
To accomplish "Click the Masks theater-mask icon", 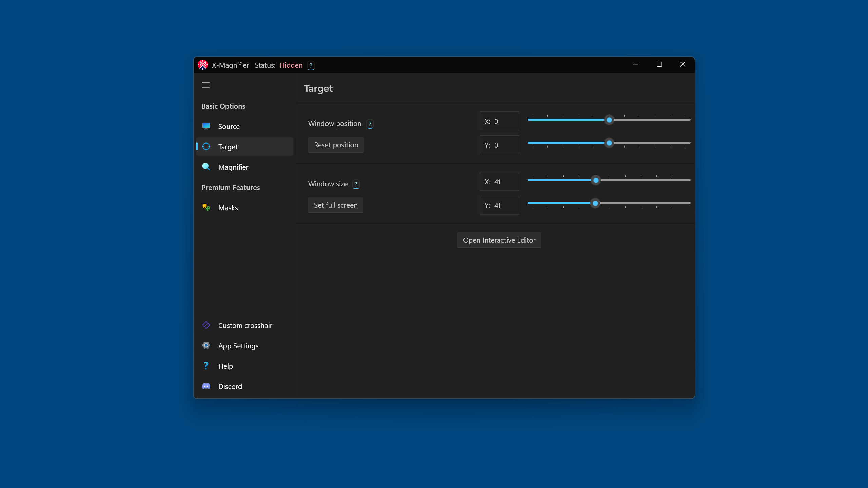I will pos(206,207).
